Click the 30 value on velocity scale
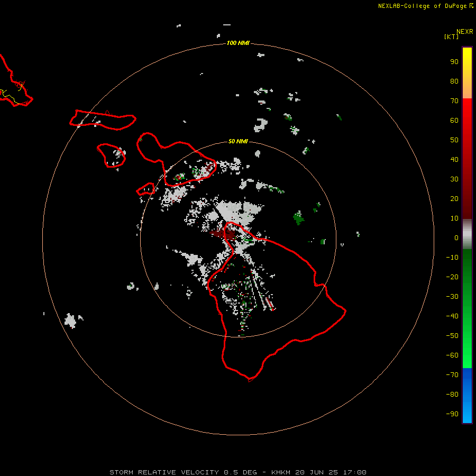 click(454, 179)
